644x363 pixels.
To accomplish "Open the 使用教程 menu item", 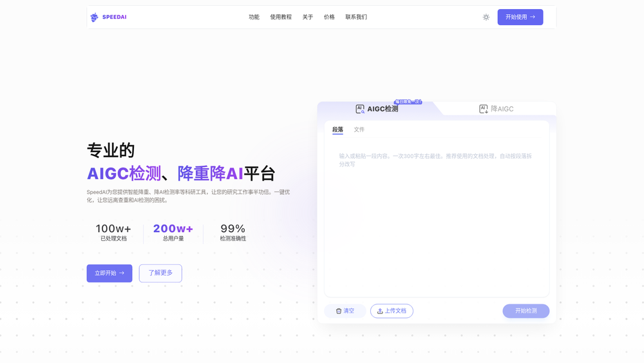I will pyautogui.click(x=281, y=17).
